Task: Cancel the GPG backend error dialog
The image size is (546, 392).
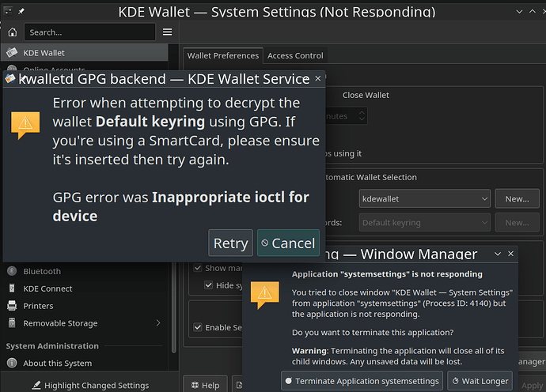Action: [x=288, y=243]
